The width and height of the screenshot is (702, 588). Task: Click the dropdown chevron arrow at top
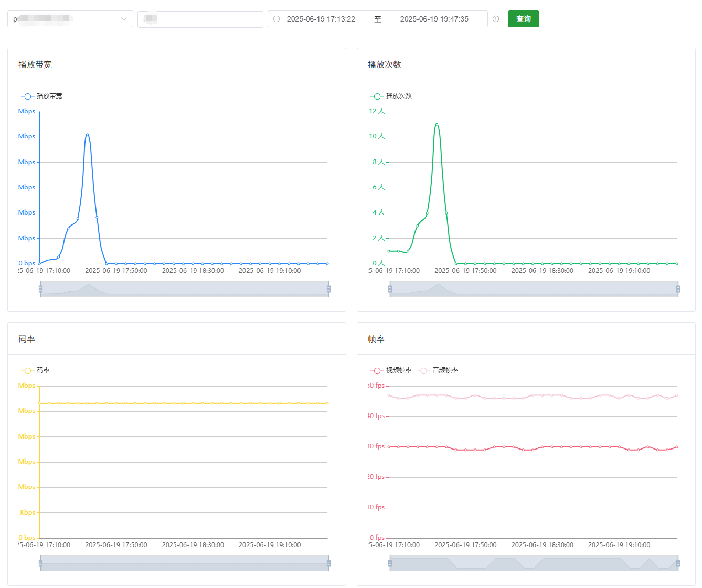(124, 19)
